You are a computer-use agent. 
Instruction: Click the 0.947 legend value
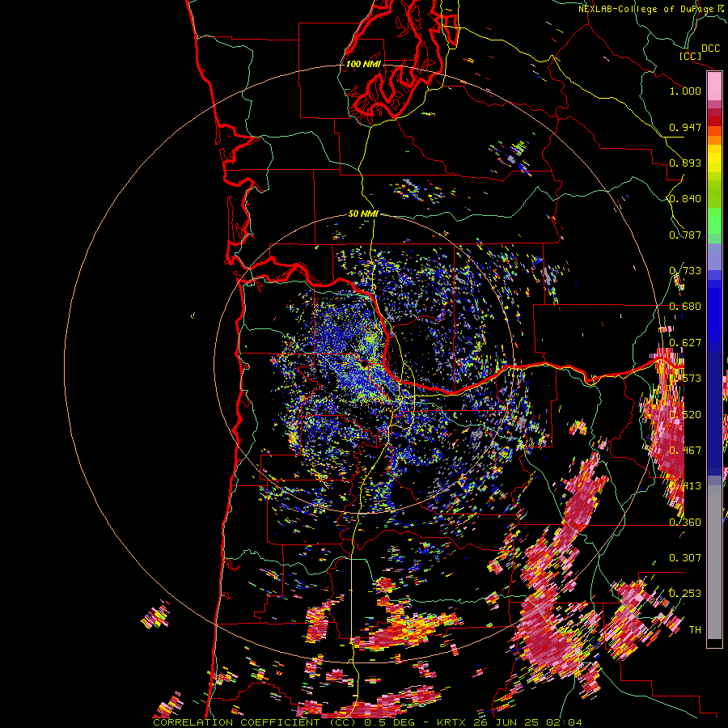pyautogui.click(x=685, y=127)
